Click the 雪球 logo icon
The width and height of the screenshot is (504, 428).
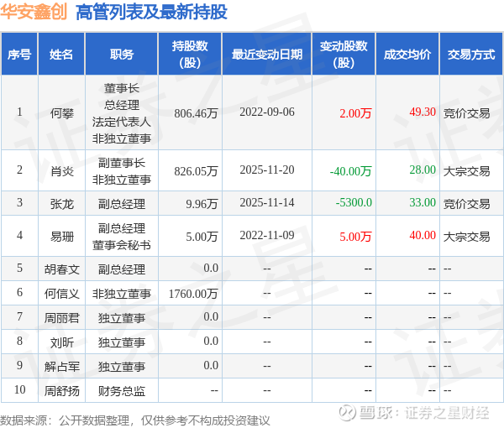click(x=348, y=412)
